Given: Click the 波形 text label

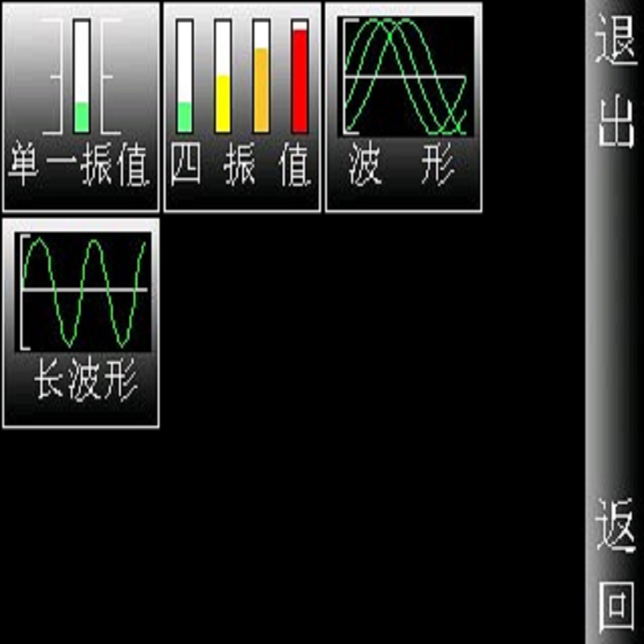Looking at the screenshot, I should (403, 167).
